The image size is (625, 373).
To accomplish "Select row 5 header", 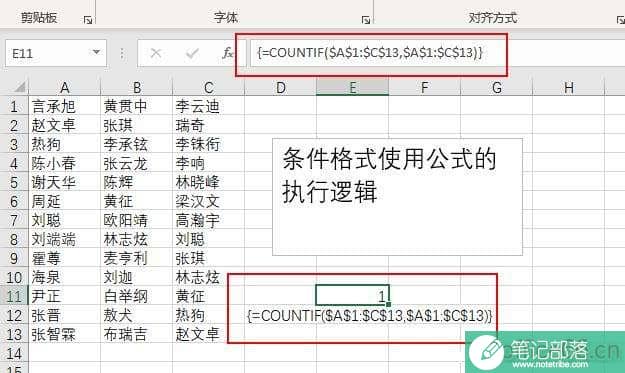I will tap(14, 182).
